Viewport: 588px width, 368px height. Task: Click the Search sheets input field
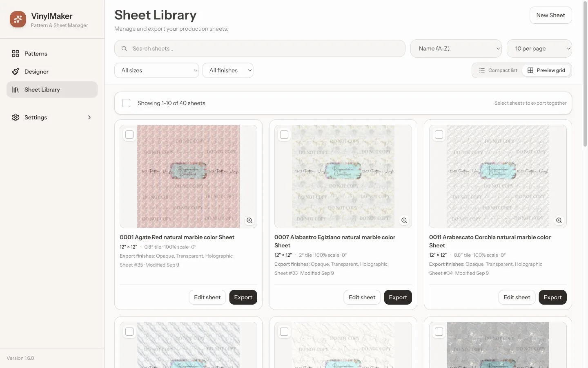click(260, 49)
